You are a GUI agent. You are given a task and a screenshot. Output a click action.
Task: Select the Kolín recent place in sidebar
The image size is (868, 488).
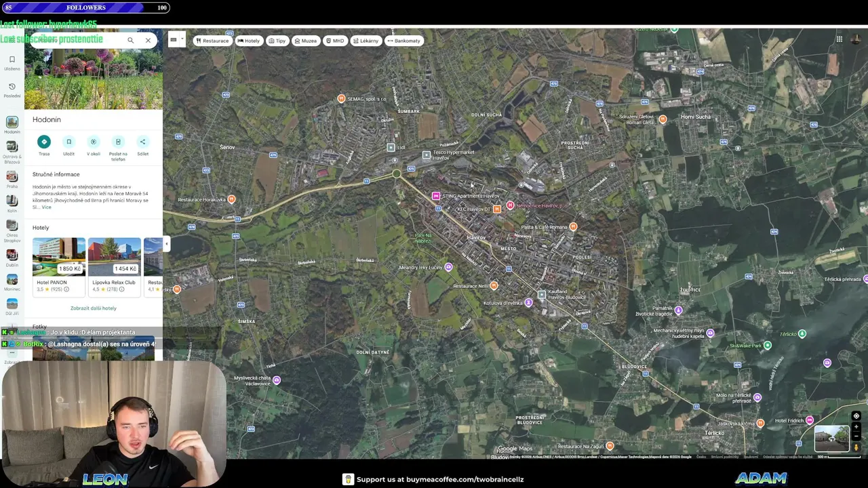pos(12,203)
